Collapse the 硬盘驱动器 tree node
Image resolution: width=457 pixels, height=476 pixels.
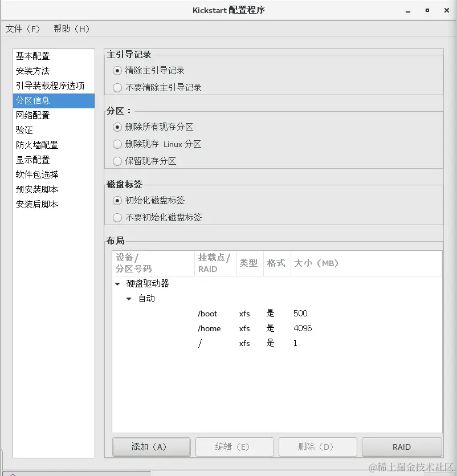tap(117, 284)
